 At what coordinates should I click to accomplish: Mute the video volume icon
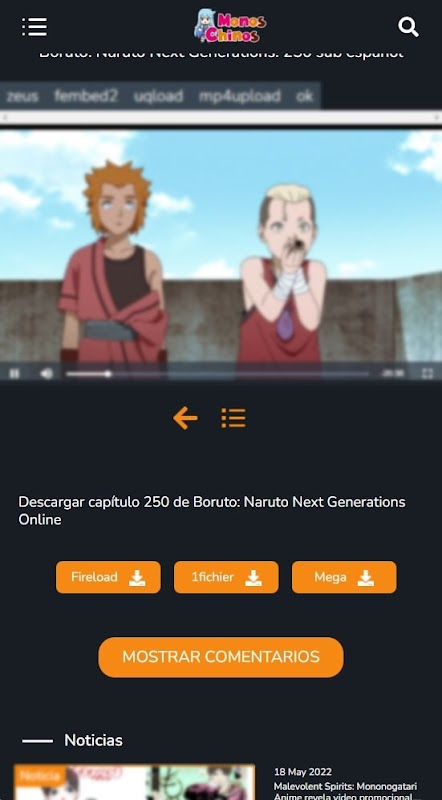coord(46,374)
